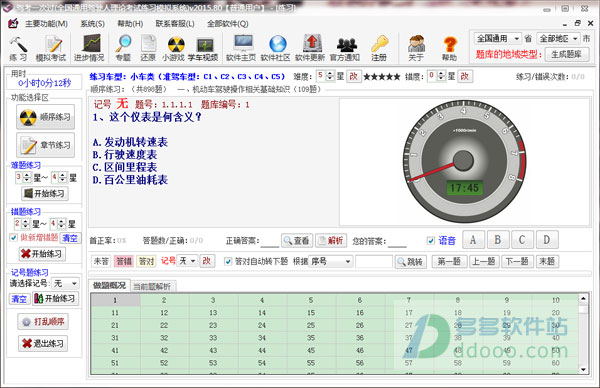Image resolution: width=600 pixels, height=388 pixels.
Task: Go to 软件主页 monitor icon
Action: click(241, 49)
